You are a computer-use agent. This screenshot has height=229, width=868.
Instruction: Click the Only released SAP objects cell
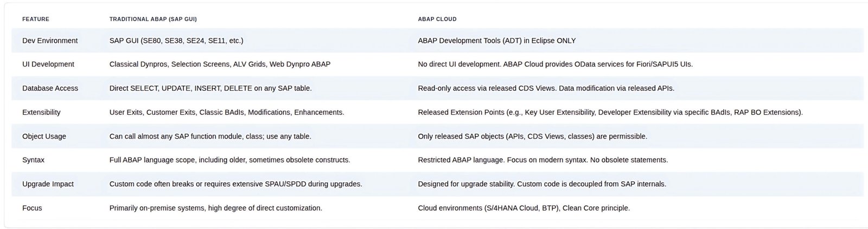point(533,136)
